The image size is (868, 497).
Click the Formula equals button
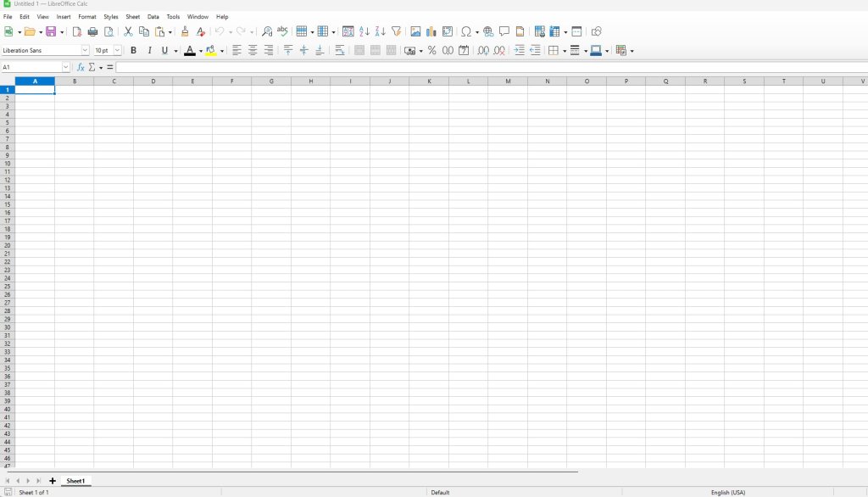(x=110, y=67)
